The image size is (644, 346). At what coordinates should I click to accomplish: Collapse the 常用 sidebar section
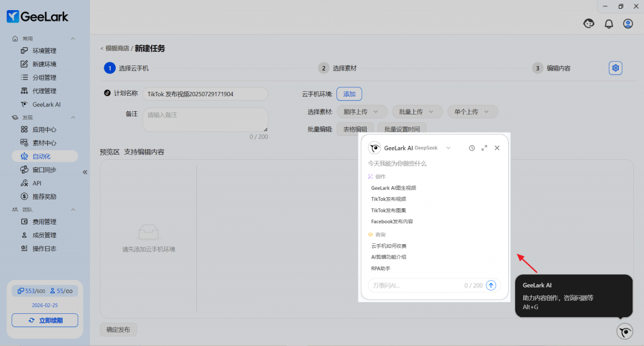click(x=73, y=39)
